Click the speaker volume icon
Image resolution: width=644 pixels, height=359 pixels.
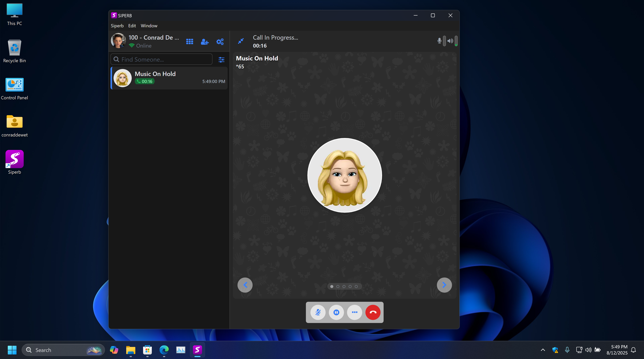click(x=450, y=41)
